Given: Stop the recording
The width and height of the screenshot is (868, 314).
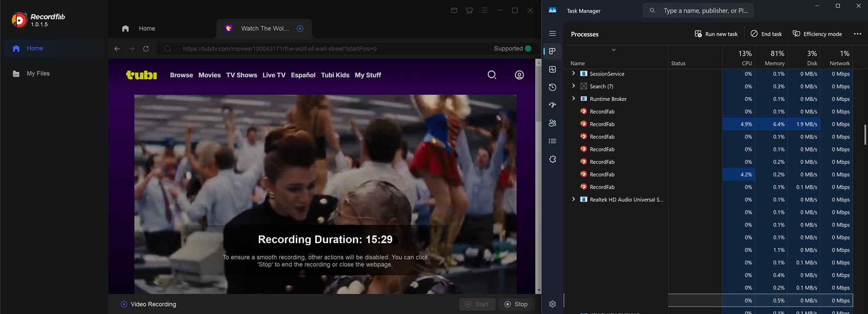Looking at the screenshot, I should (x=516, y=304).
